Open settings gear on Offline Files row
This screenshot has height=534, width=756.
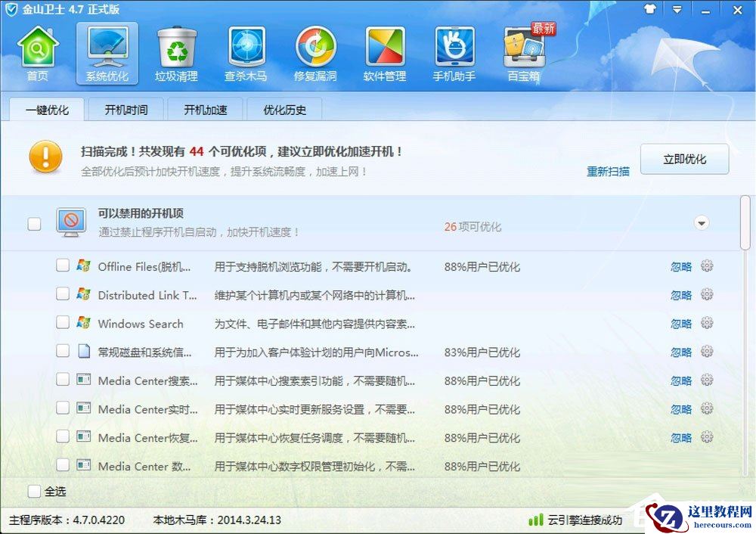[707, 266]
